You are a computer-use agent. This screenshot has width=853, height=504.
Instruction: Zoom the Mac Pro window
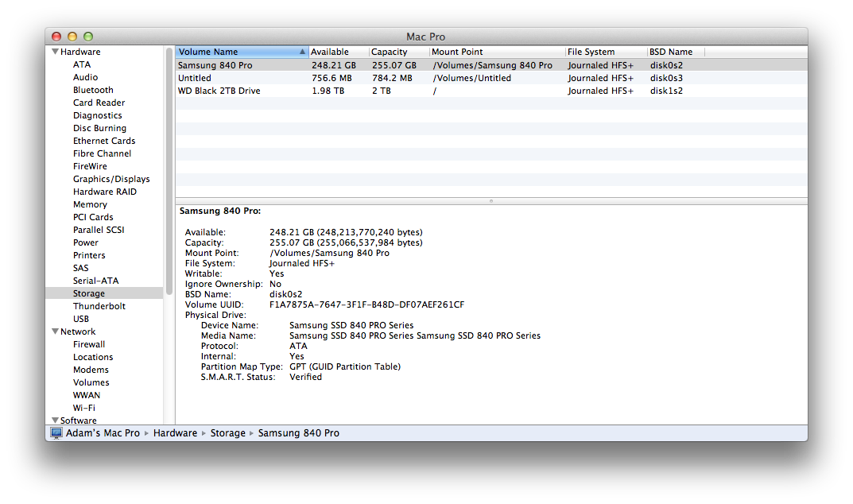[88, 37]
